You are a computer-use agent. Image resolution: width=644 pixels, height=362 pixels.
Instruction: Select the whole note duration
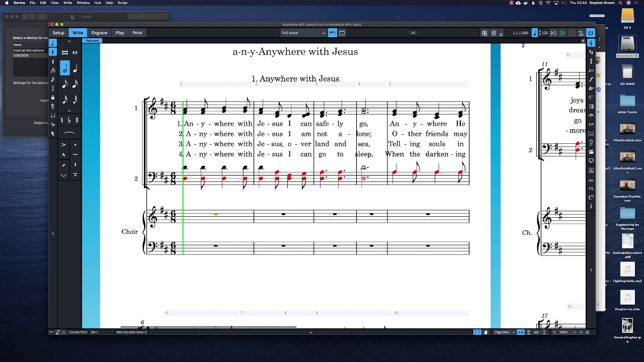click(75, 52)
